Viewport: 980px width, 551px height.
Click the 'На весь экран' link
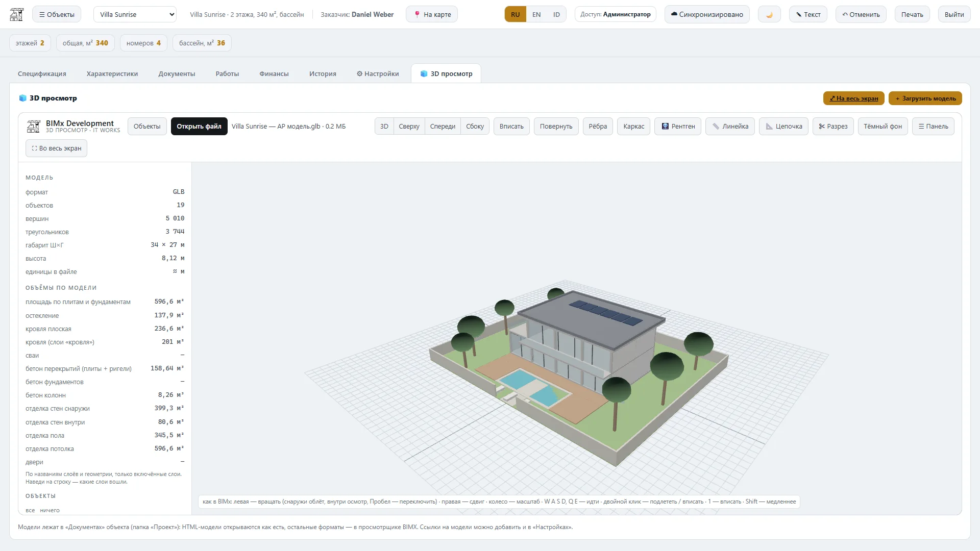coord(854,98)
